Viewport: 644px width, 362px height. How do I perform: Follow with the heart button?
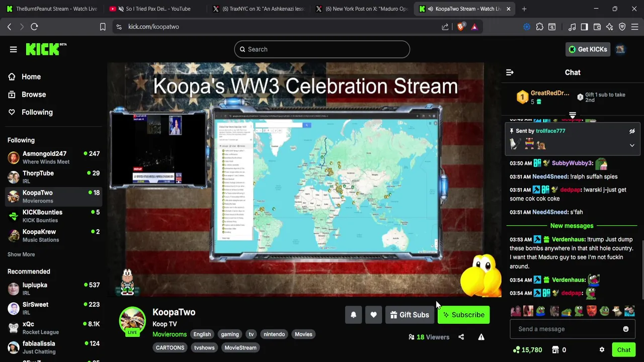[373, 315]
